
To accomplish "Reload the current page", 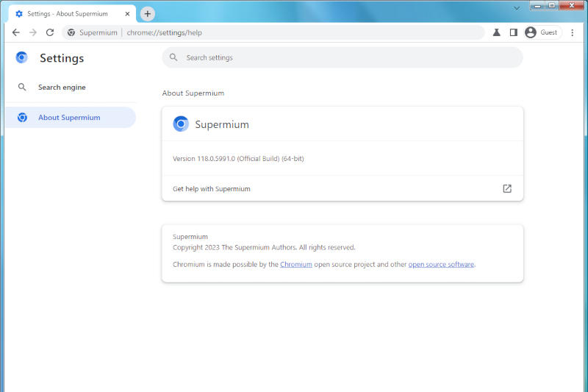I will (x=50, y=32).
